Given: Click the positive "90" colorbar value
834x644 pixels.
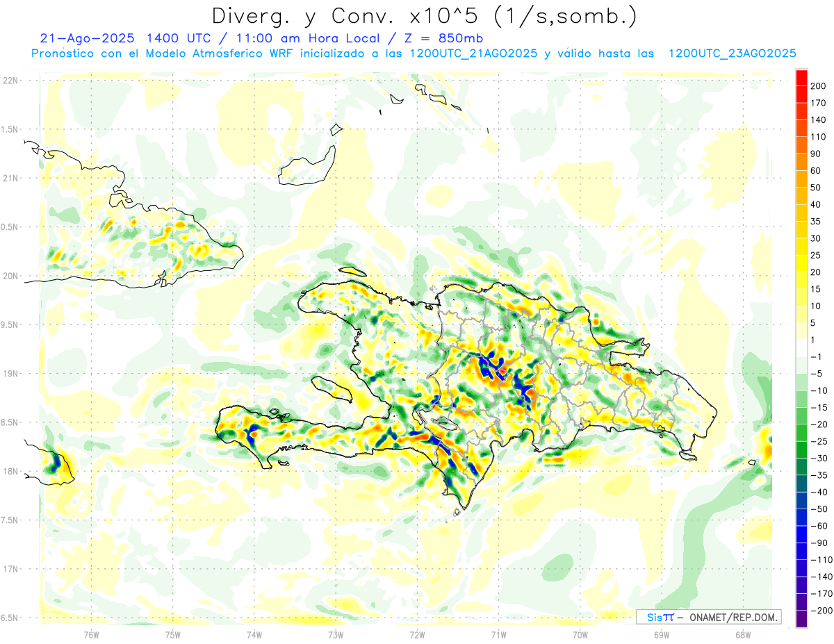Looking at the screenshot, I should [816, 154].
